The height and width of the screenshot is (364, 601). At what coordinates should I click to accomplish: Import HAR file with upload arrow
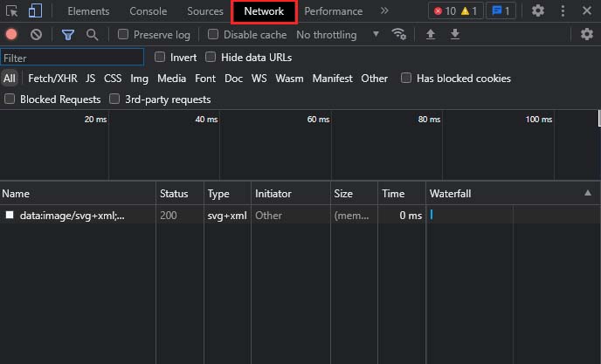tap(431, 35)
